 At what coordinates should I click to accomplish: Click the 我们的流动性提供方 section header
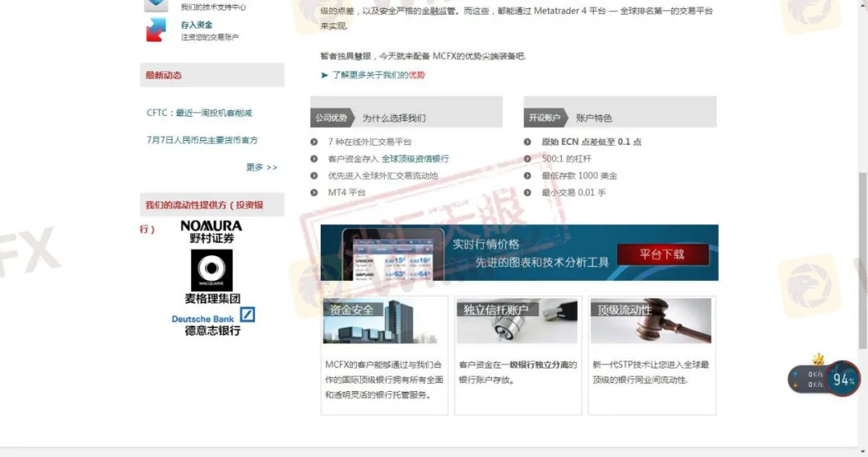point(212,205)
